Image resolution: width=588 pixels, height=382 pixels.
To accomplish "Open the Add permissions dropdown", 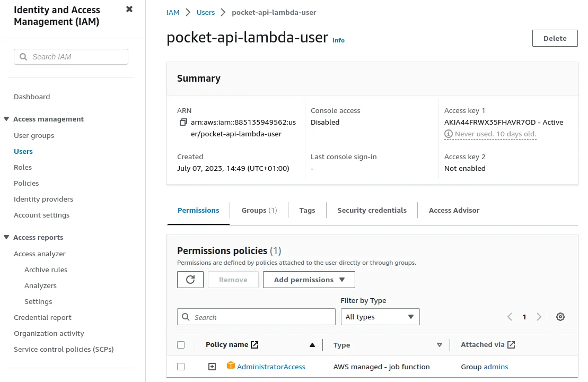I will coord(309,280).
